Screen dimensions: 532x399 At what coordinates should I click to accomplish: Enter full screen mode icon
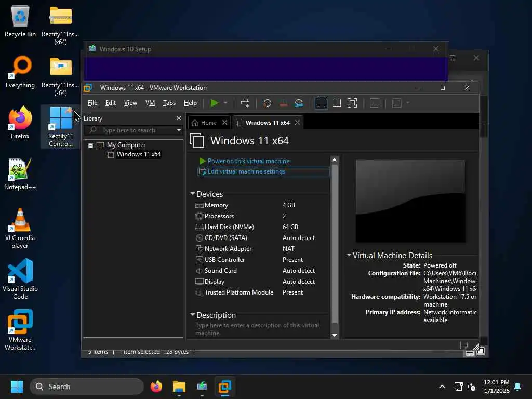pyautogui.click(x=352, y=103)
